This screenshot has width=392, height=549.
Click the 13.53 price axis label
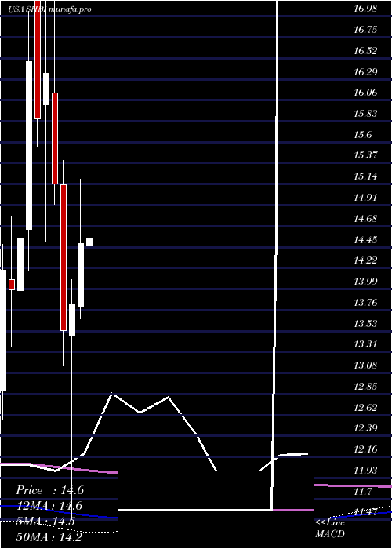pyautogui.click(x=365, y=323)
